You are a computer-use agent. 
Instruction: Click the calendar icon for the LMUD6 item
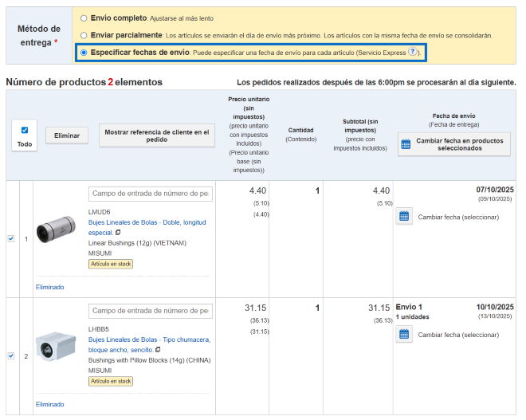pyautogui.click(x=404, y=217)
